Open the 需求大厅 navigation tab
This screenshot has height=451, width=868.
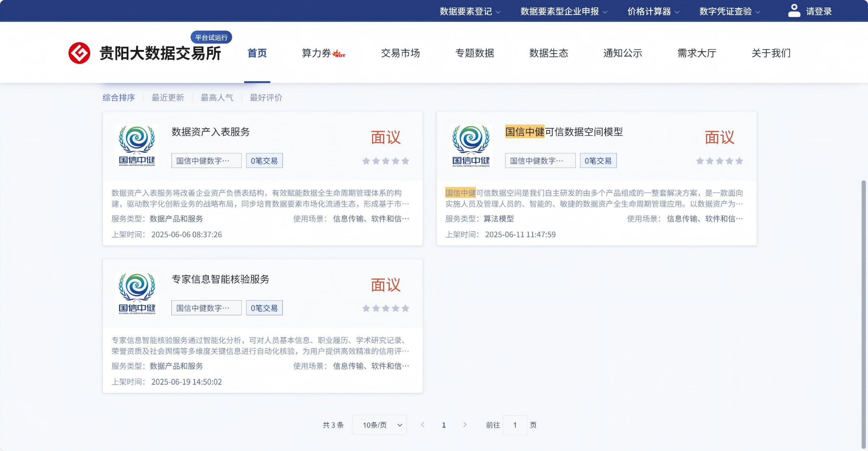[697, 53]
